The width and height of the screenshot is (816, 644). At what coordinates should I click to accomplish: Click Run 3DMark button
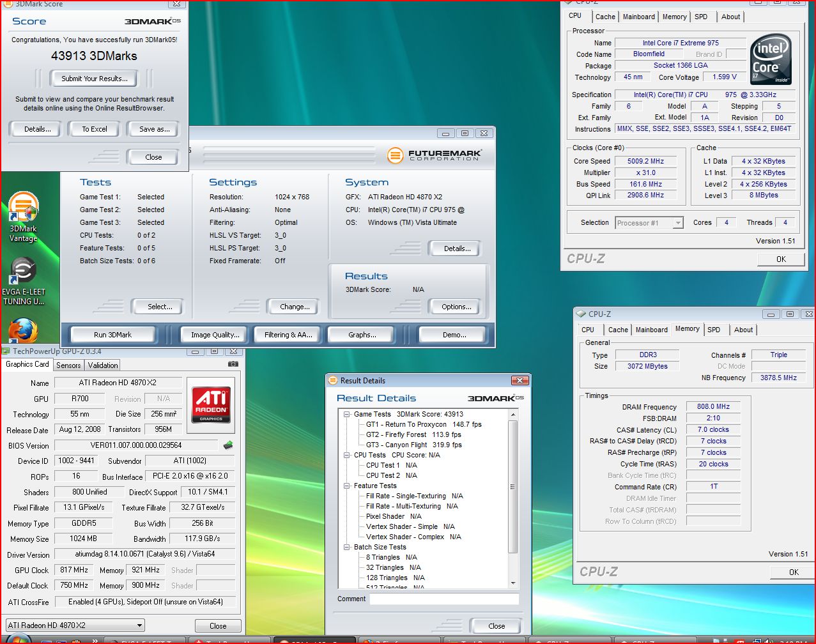(x=112, y=335)
